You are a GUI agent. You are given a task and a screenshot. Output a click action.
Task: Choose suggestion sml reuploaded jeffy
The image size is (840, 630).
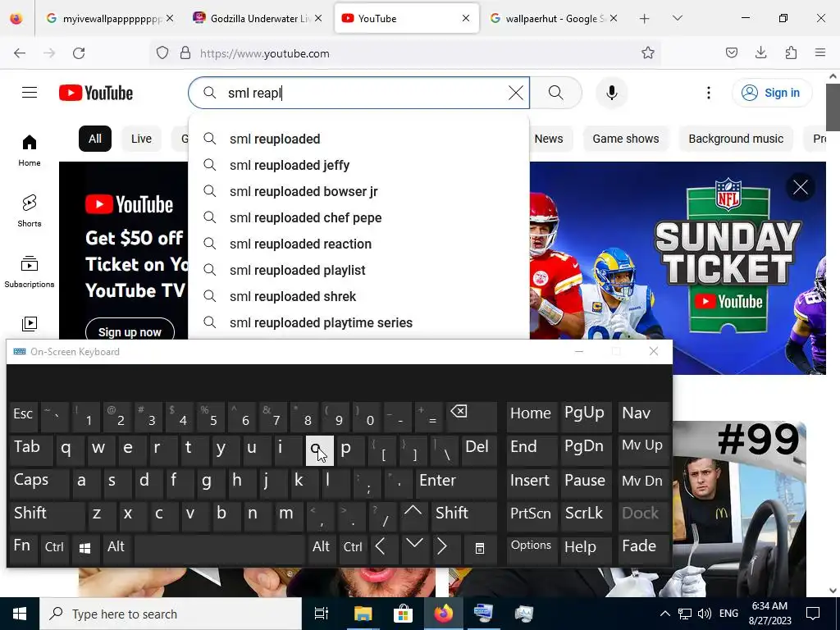(358, 165)
